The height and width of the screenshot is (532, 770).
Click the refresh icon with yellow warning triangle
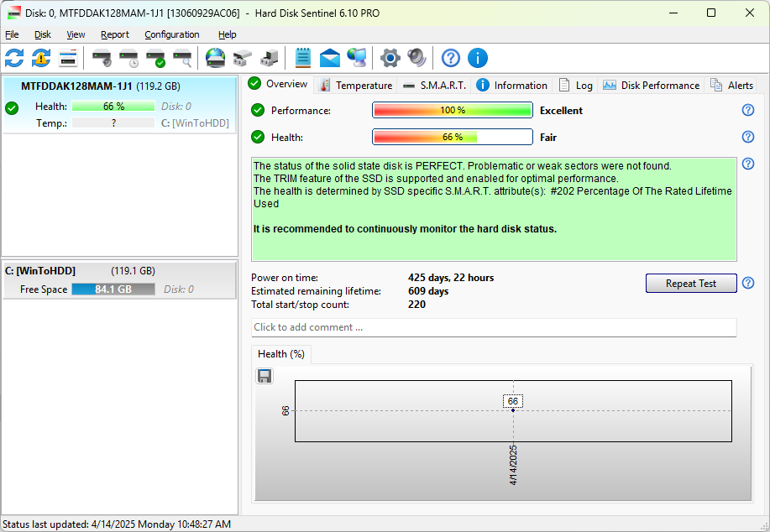(41, 58)
